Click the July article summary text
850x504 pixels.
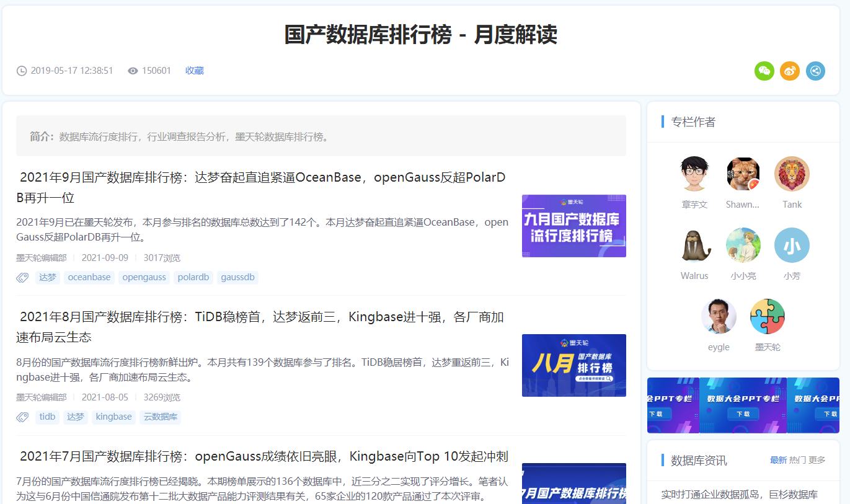262,489
